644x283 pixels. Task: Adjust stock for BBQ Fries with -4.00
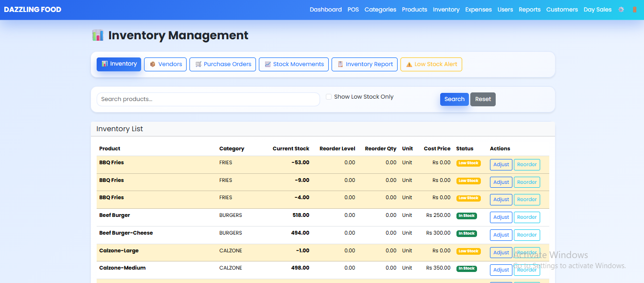[x=501, y=200]
